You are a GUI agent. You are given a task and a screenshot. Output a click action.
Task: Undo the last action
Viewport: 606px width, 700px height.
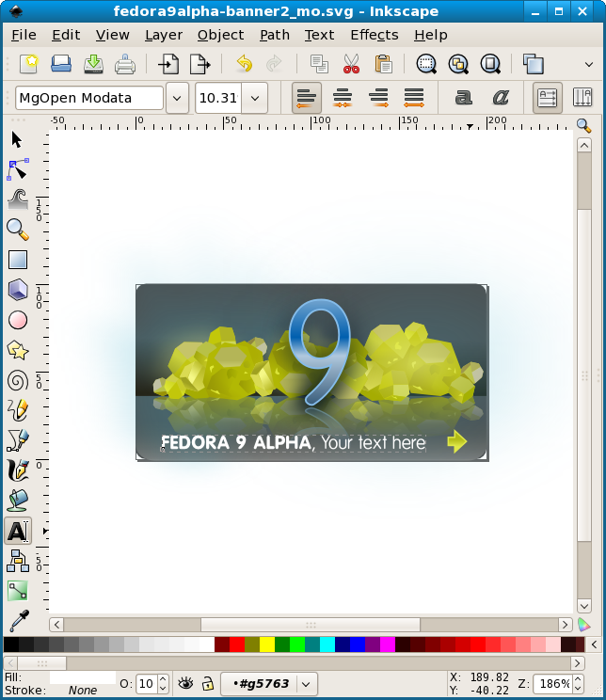click(244, 64)
